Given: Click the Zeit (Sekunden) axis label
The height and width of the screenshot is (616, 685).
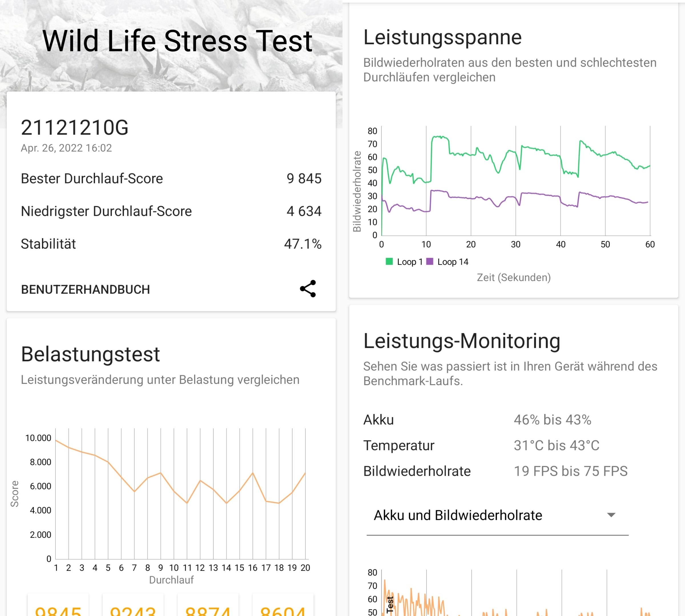Looking at the screenshot, I should tap(514, 277).
